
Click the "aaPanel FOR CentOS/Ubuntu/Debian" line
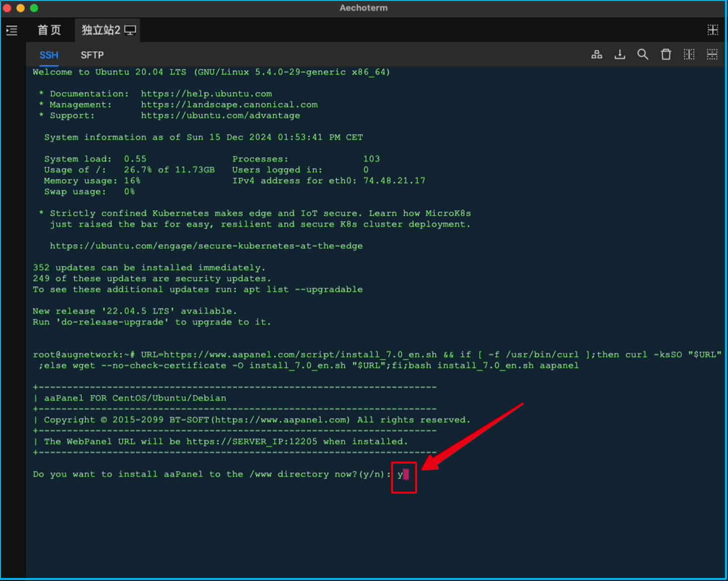click(135, 398)
